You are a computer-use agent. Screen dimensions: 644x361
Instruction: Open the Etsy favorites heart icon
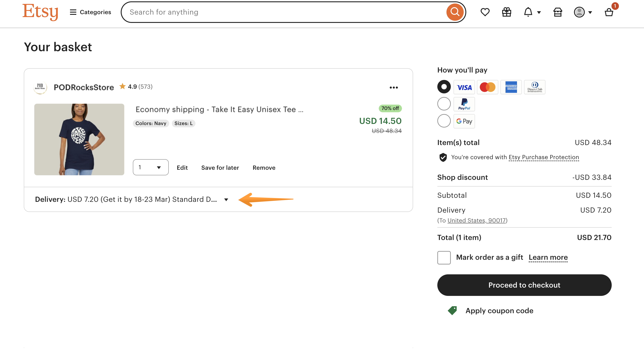click(485, 12)
